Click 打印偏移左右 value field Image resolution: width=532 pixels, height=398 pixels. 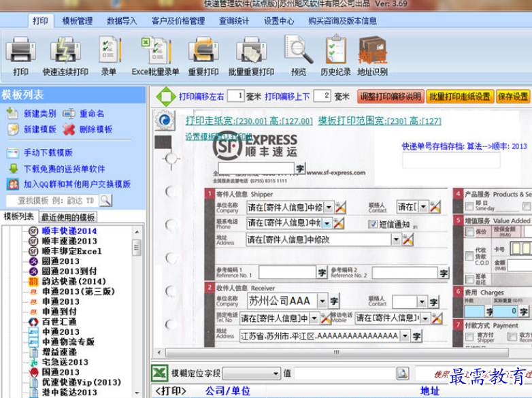pyautogui.click(x=235, y=96)
